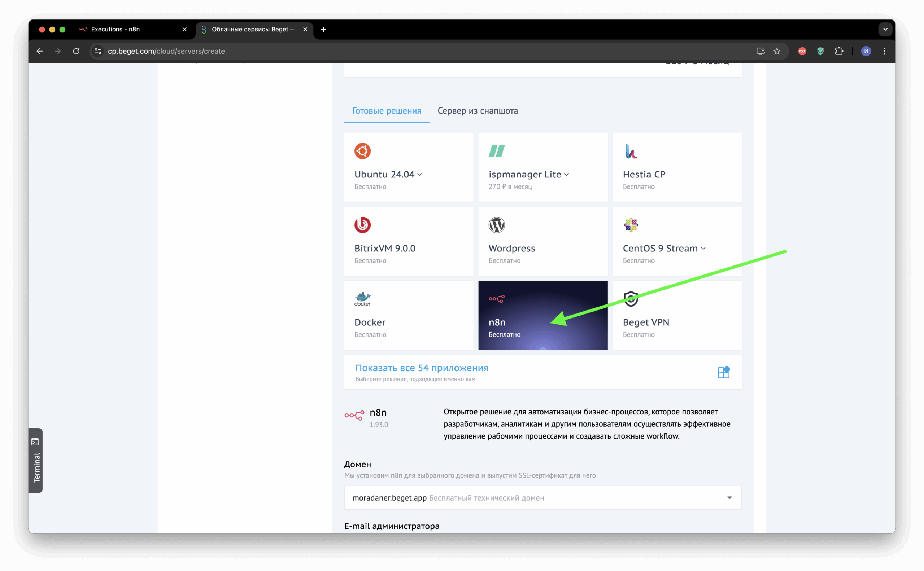Click the app grid icon in the show-all row

point(723,372)
